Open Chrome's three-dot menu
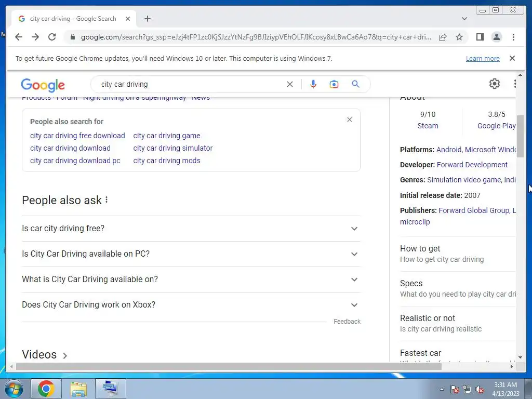 point(513,37)
